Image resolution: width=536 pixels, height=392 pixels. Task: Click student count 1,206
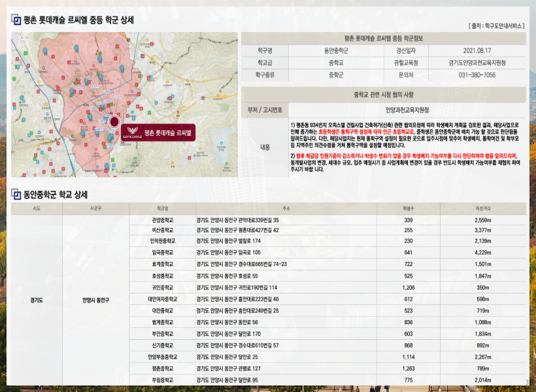coord(409,287)
